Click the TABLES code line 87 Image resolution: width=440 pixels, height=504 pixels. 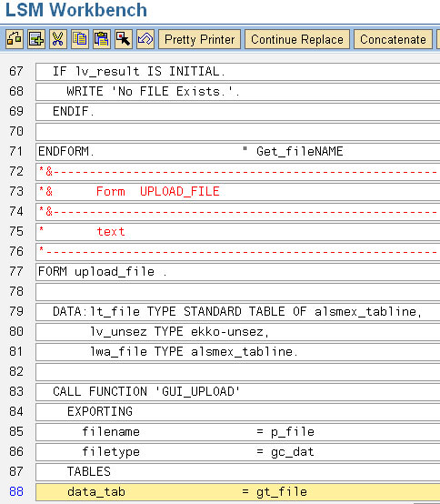coord(237,472)
